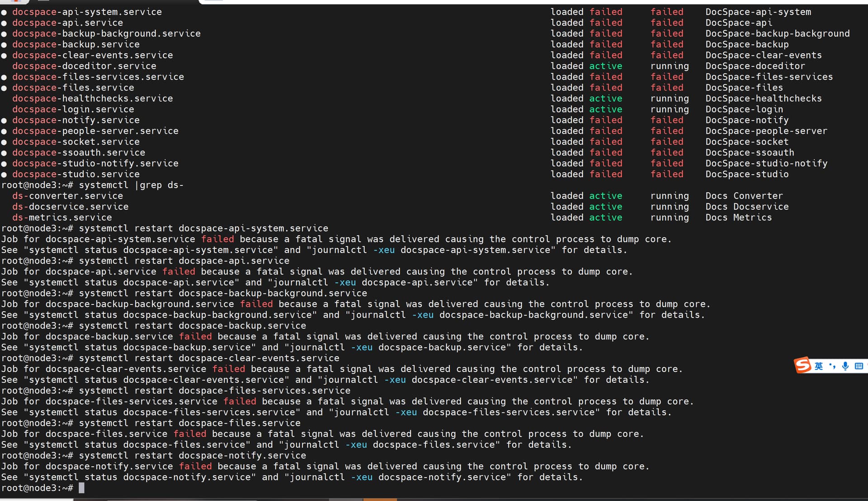Screen dimensions: 868x501
Task: Click the 'systemctl restart docspace-backup-background.service' command
Action: [223, 293]
